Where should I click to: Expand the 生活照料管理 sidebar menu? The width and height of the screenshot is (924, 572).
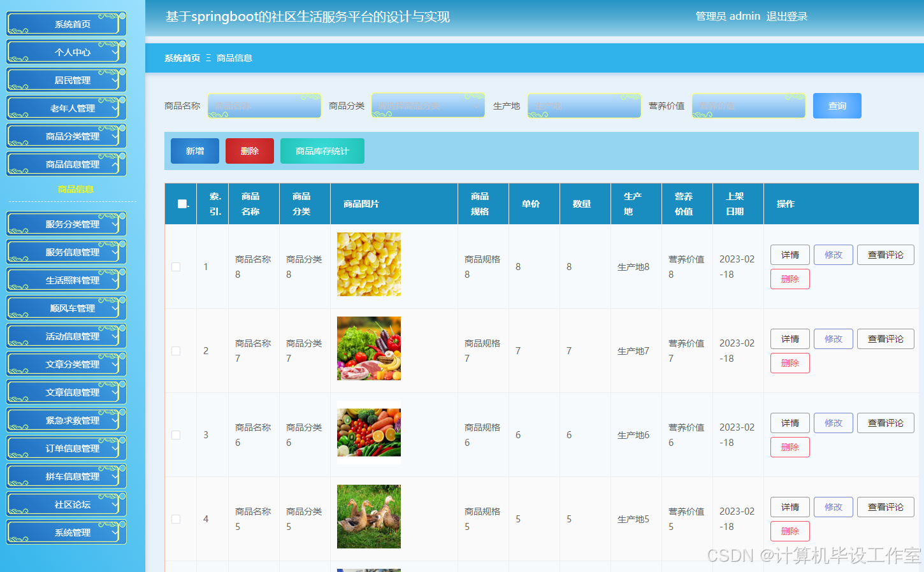click(66, 280)
